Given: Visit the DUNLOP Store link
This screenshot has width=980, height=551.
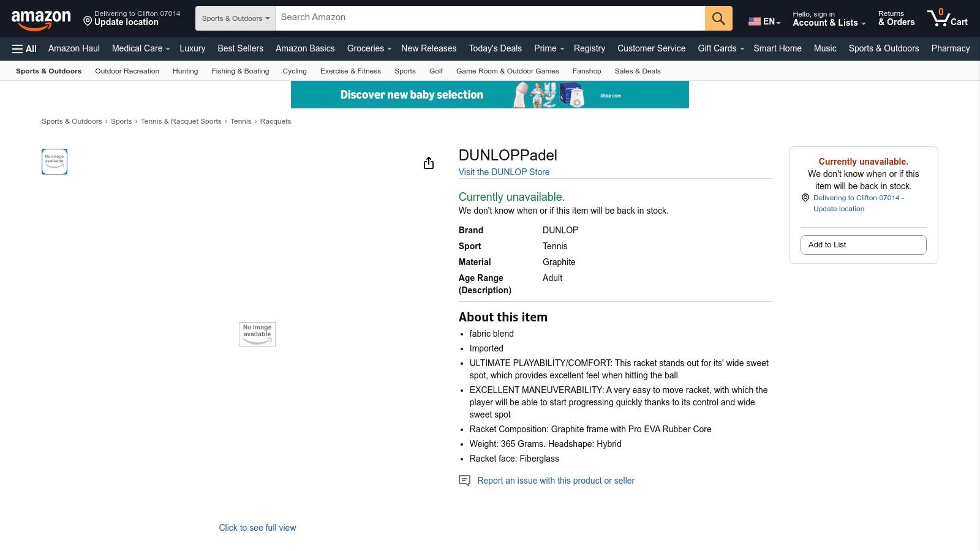Looking at the screenshot, I should [x=504, y=172].
